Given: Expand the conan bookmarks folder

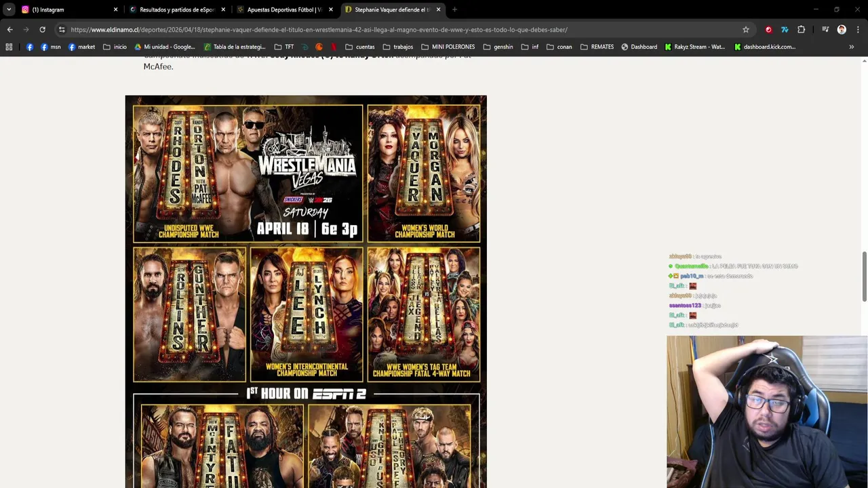Looking at the screenshot, I should (559, 47).
